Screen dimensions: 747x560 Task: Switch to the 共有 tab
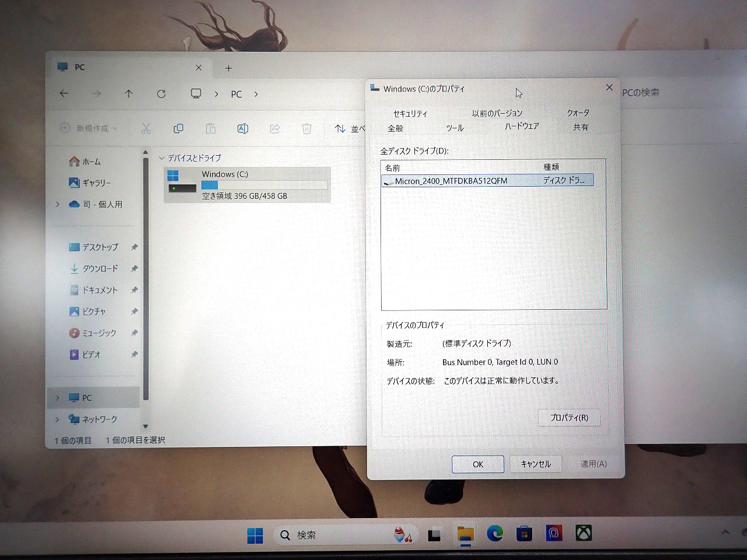(x=581, y=127)
